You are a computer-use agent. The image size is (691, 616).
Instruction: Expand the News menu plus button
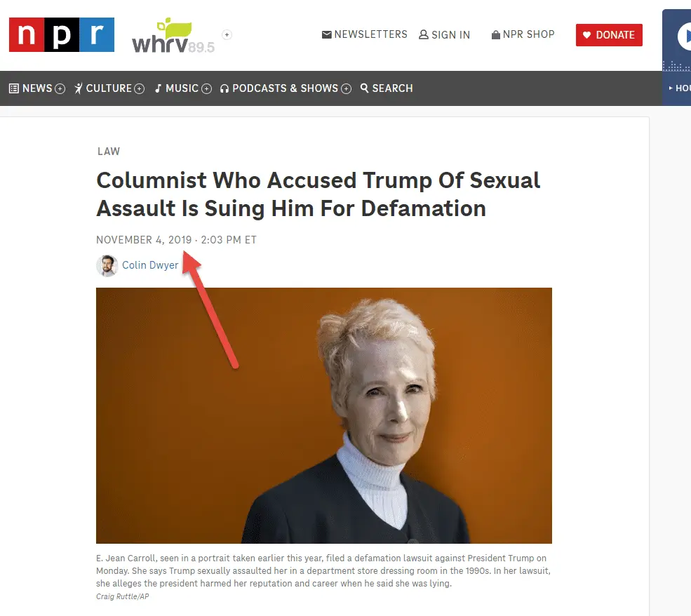point(60,88)
